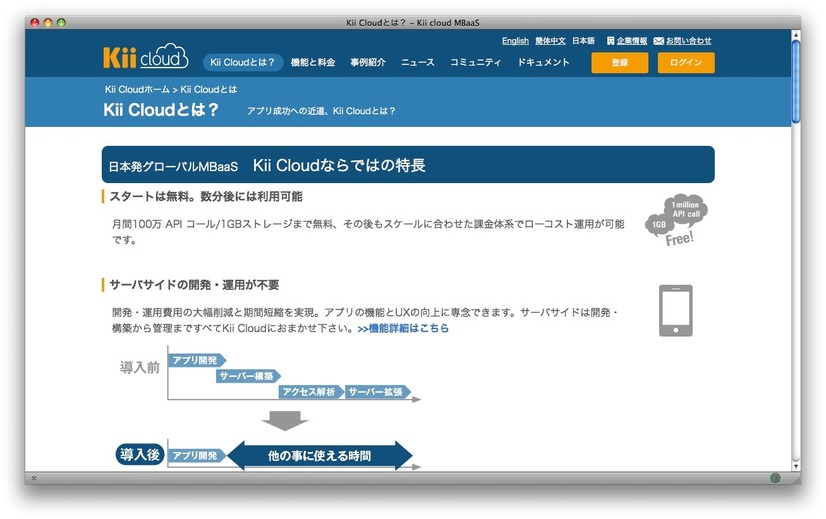Image resolution: width=826 pixels, height=519 pixels.
Task: Click the orange ログイン button
Action: coord(686,62)
